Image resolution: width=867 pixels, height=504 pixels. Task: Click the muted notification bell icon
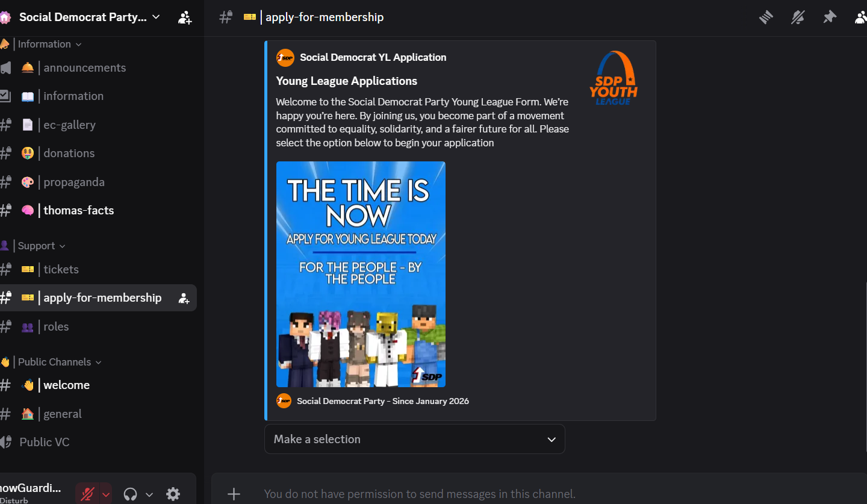point(798,17)
